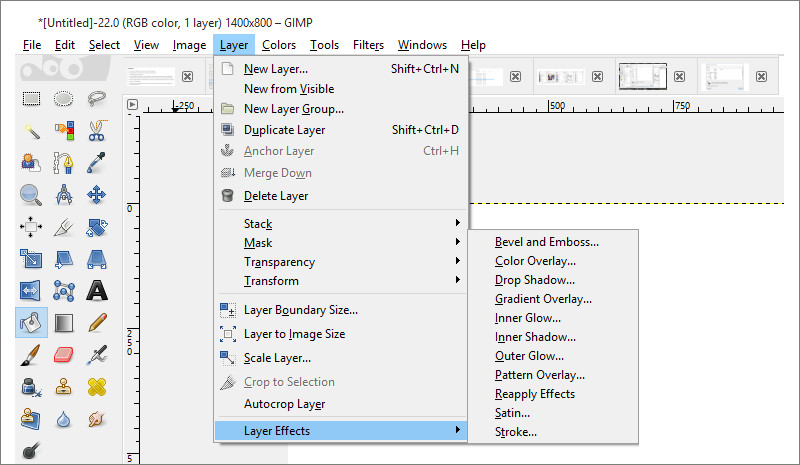Click the Bucket Fill tool
The width and height of the screenshot is (800, 465).
[31, 322]
